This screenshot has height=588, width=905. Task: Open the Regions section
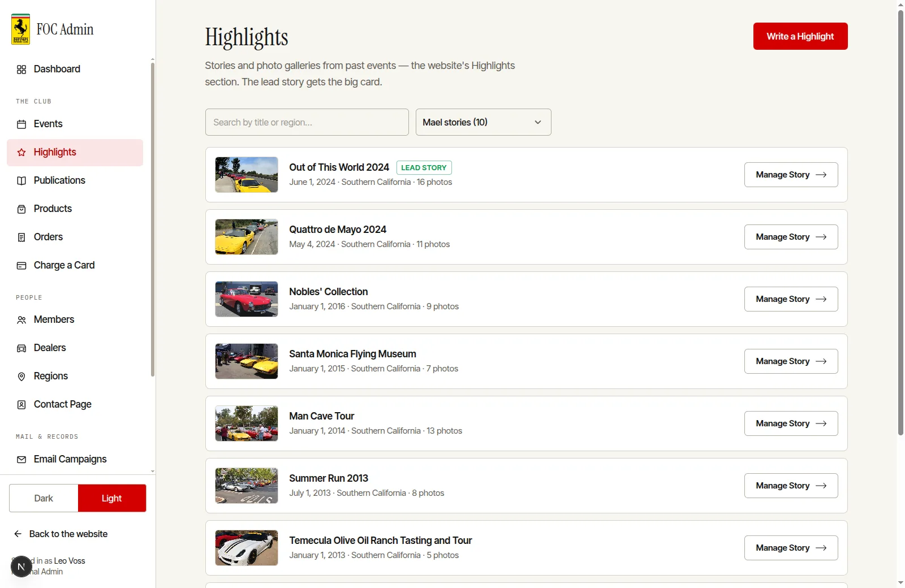tap(75, 376)
